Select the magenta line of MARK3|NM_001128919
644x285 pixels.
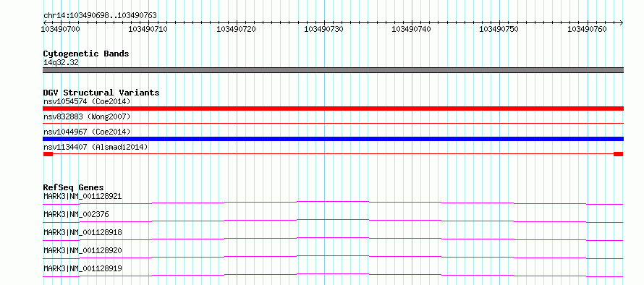pos(333,275)
